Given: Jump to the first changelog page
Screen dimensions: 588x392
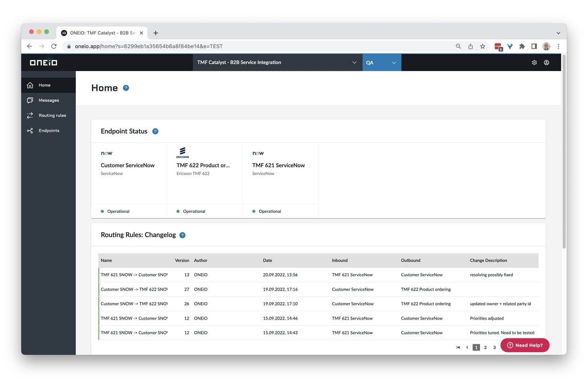Looking at the screenshot, I should tap(458, 348).
